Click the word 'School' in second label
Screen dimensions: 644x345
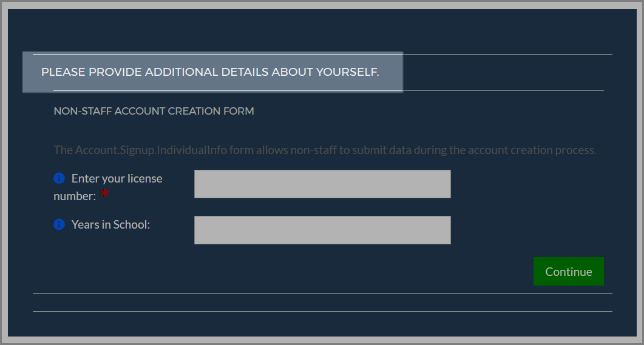pos(130,224)
